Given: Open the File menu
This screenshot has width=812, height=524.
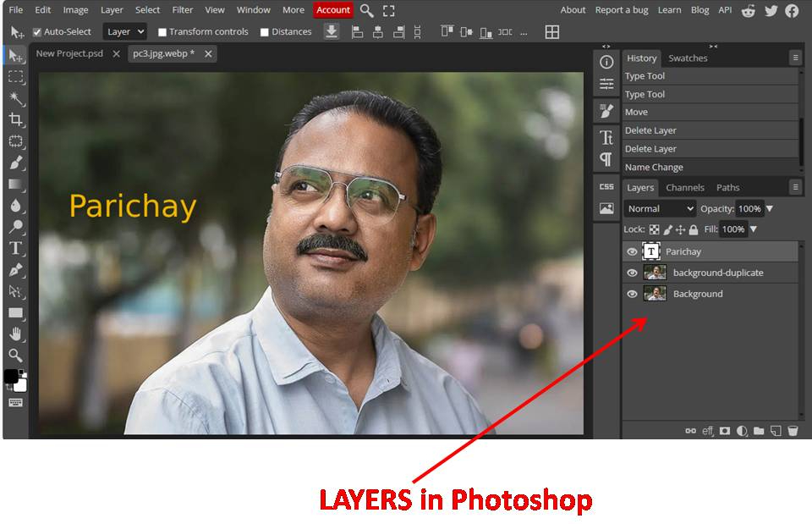Looking at the screenshot, I should point(16,10).
